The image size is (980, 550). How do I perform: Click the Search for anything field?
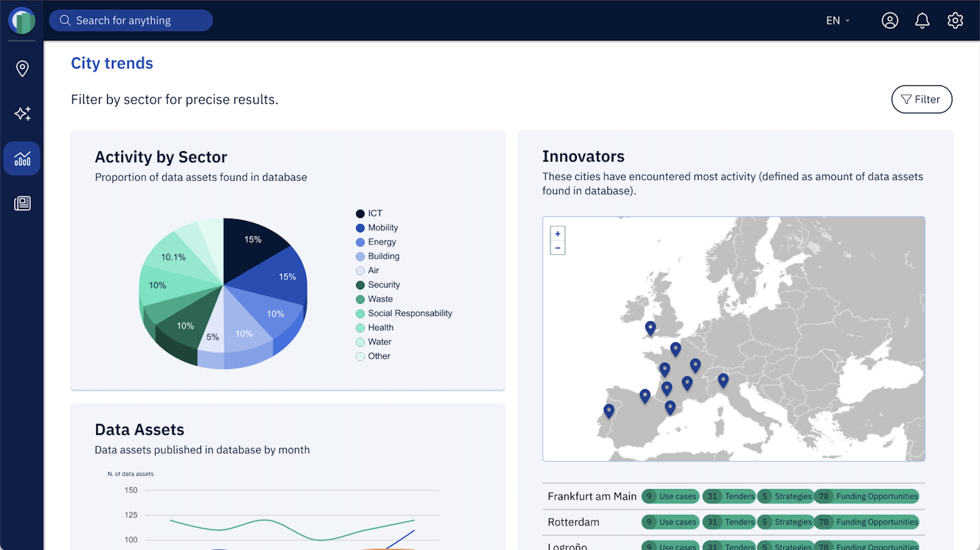131,20
